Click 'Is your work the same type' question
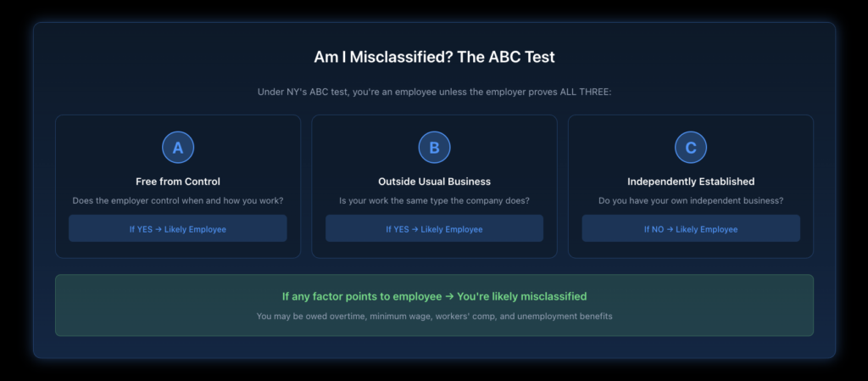 434,201
